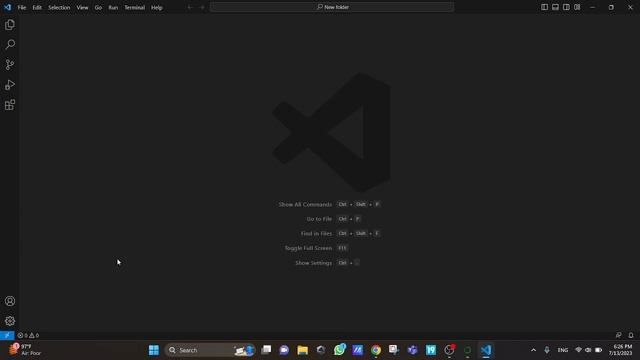Image resolution: width=640 pixels, height=360 pixels.
Task: Open the Edit menu
Action: click(37, 7)
